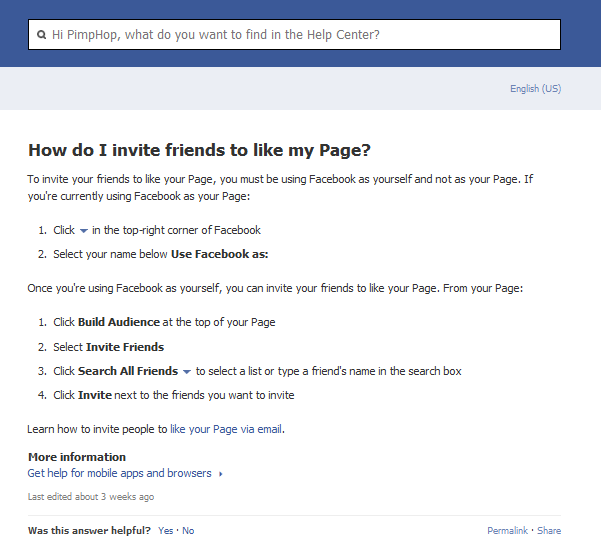The image size is (601, 552).
Task: Click the dropdown arrow icon in step one
Action: point(84,231)
